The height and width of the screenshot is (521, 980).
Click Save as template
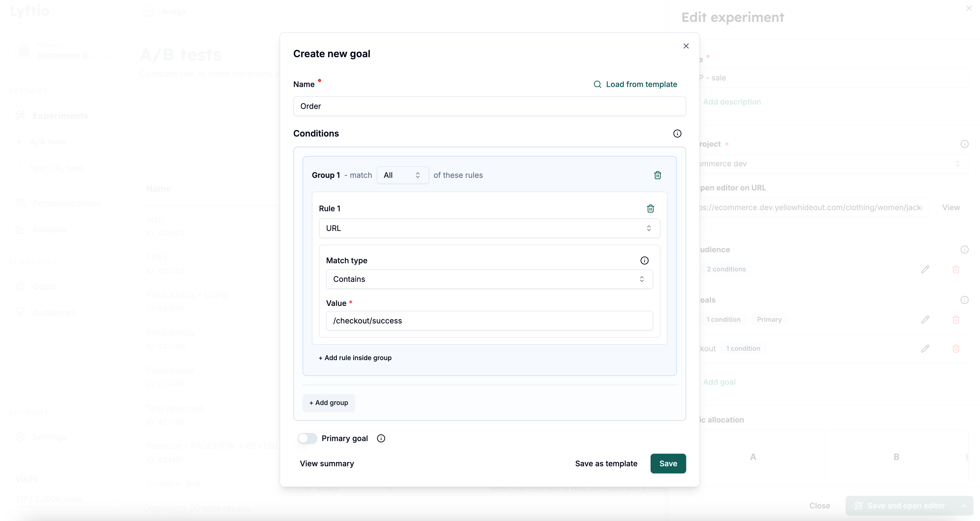coord(606,464)
